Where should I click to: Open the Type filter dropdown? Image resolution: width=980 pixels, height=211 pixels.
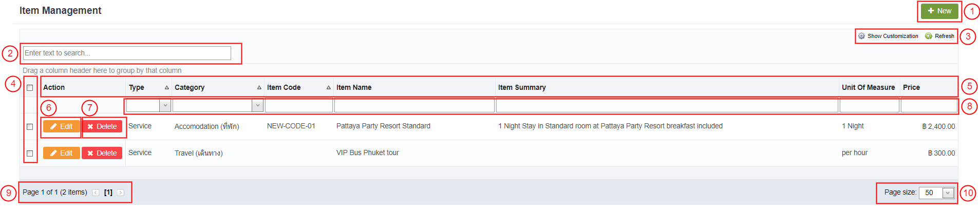tap(165, 105)
